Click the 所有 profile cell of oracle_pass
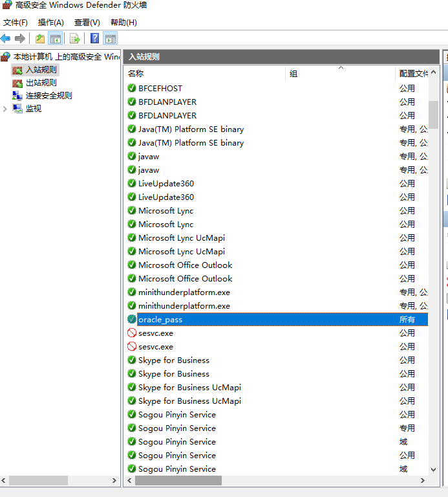This screenshot has height=497, width=448. (x=407, y=320)
